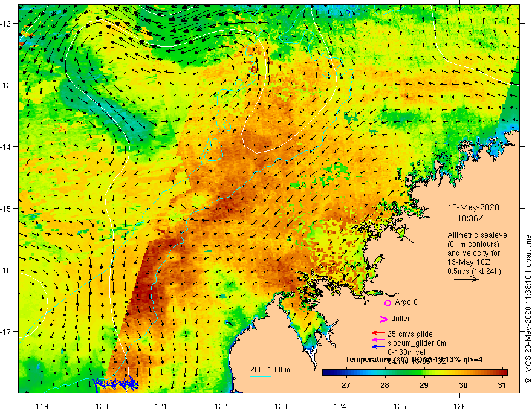
Task: Click the '0-160m vel' legend label
Action: point(406,352)
